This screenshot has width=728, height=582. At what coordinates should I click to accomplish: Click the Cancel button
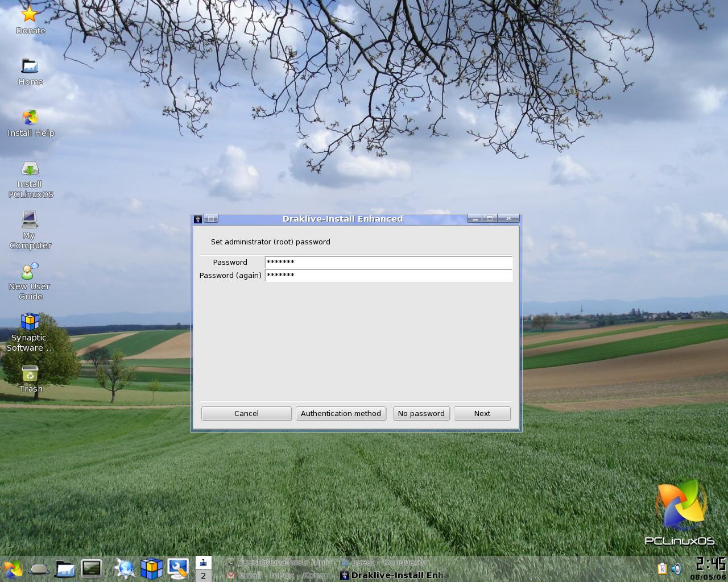246,414
